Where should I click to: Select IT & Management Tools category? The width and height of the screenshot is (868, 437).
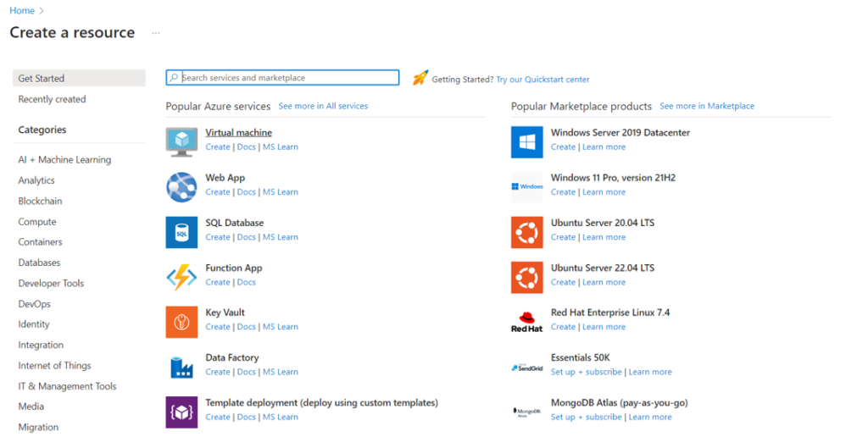(x=67, y=386)
